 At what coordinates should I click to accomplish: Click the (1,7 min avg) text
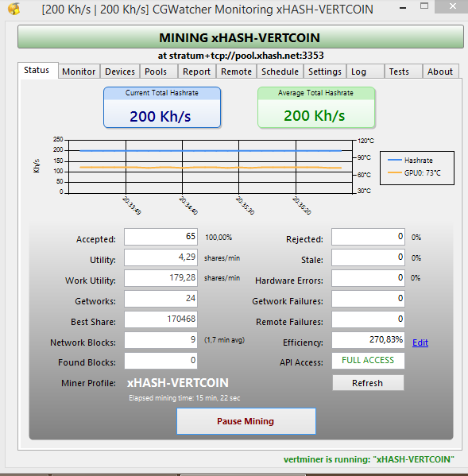[224, 340]
